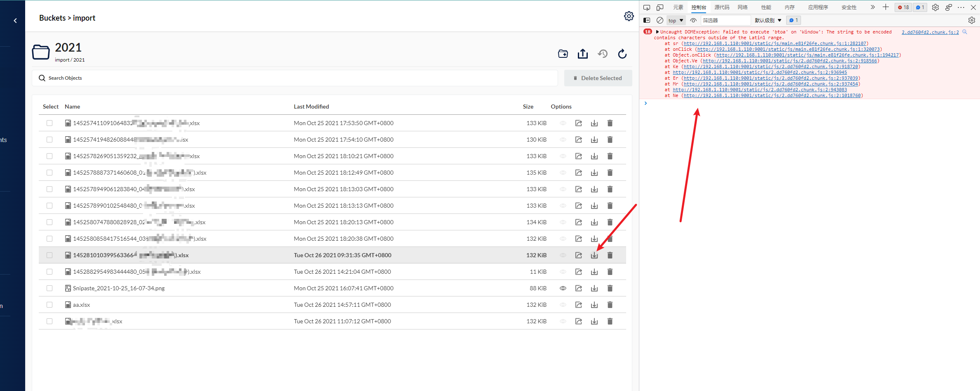Show preview of Snipaste_2021-10-25_16-07-34.png via eye toggle

point(563,288)
